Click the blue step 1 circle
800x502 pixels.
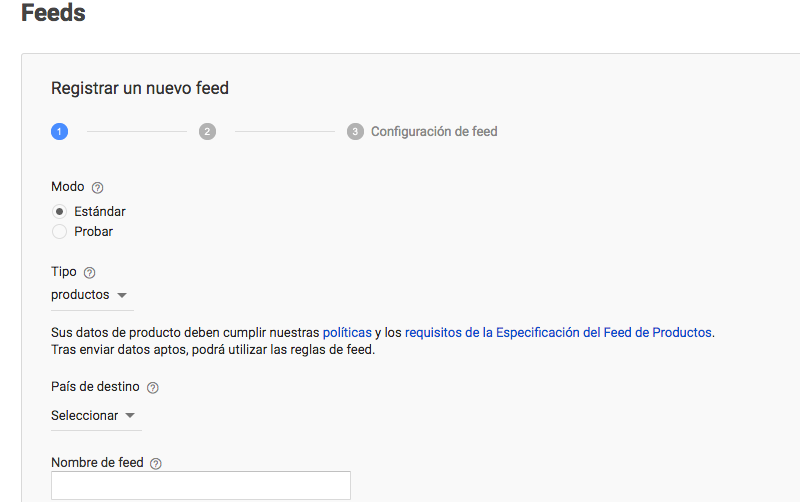coord(59,132)
